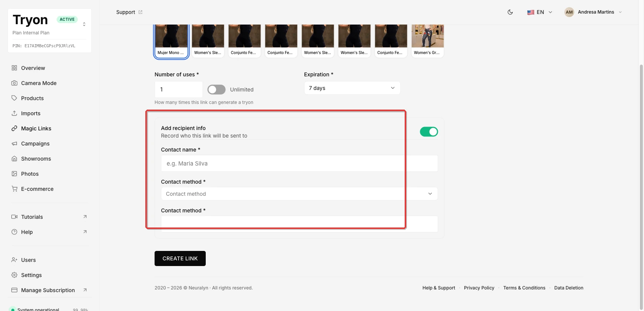This screenshot has height=311, width=644.
Task: Switch to dark mode with moon icon
Action: (510, 12)
